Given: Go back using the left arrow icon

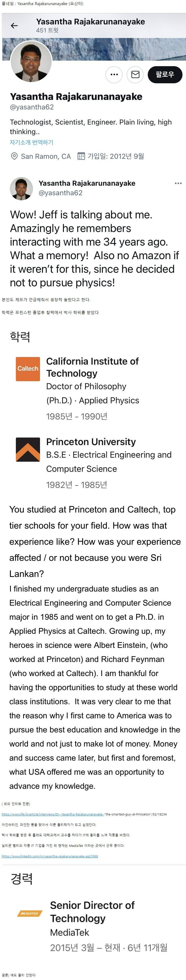Looking at the screenshot, I should pyautogui.click(x=14, y=25).
